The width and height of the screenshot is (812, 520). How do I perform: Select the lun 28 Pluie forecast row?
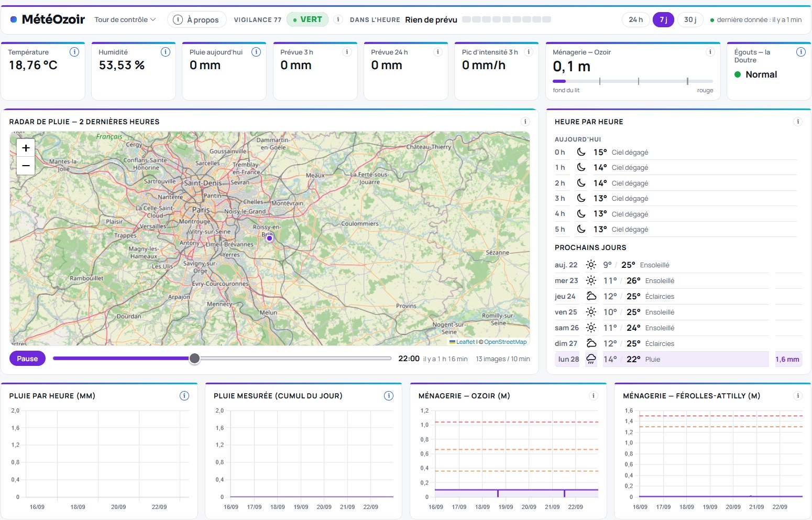coord(678,359)
